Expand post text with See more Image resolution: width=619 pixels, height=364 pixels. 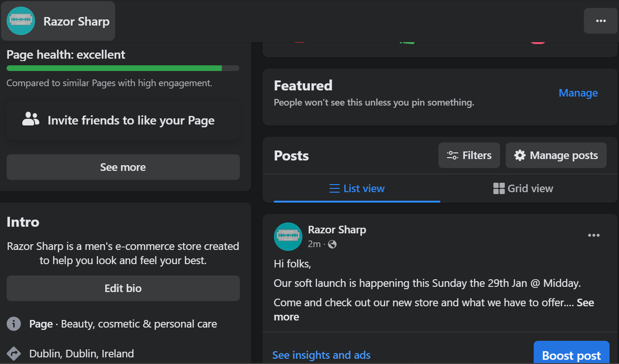point(585,303)
